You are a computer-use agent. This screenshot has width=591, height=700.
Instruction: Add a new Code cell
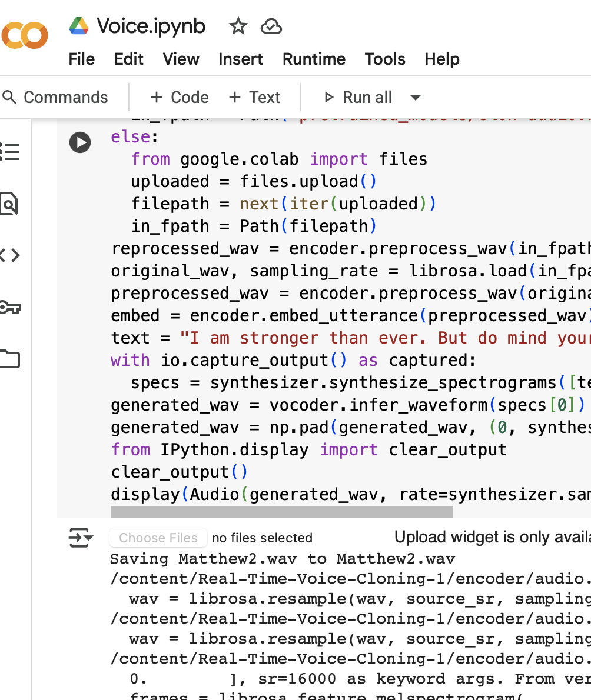(180, 98)
